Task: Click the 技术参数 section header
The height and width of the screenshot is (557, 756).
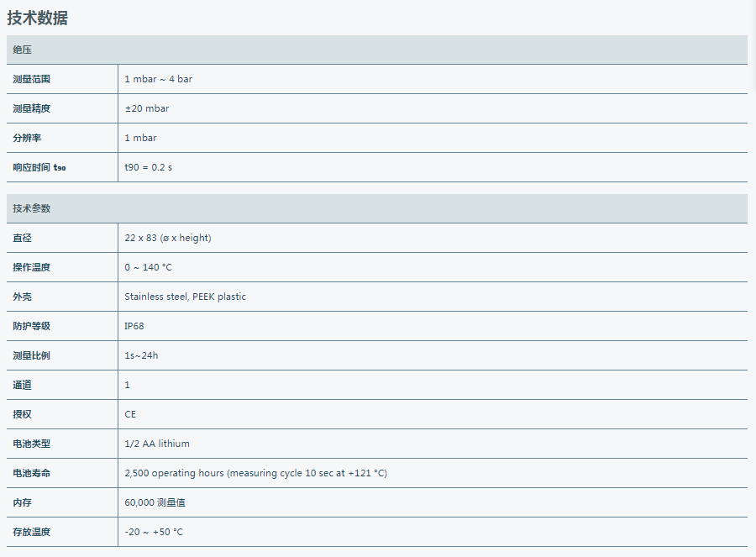Action: [x=377, y=208]
